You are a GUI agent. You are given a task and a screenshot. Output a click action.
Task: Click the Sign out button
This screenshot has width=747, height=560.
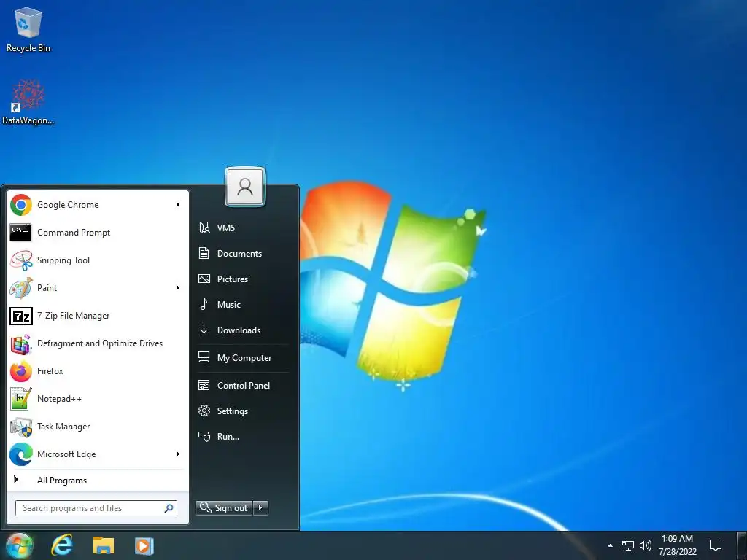(x=224, y=508)
